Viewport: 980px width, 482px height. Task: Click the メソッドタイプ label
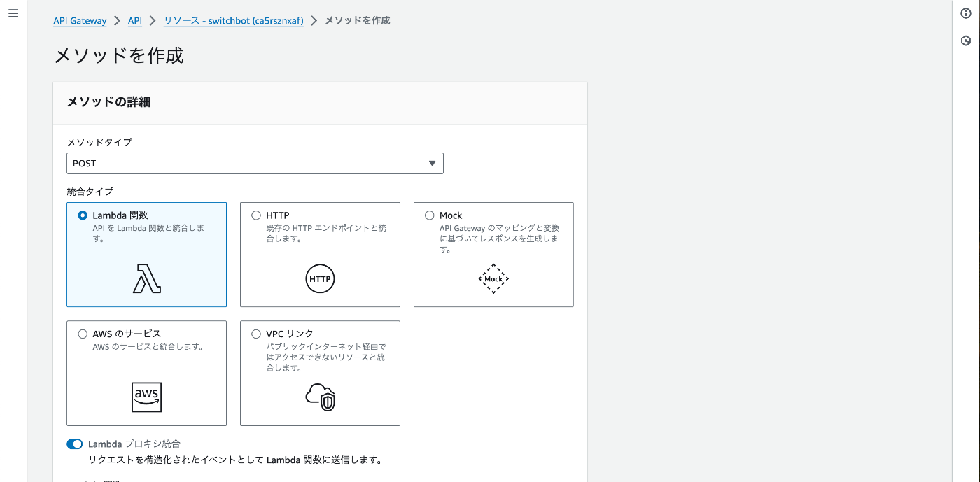(x=99, y=142)
